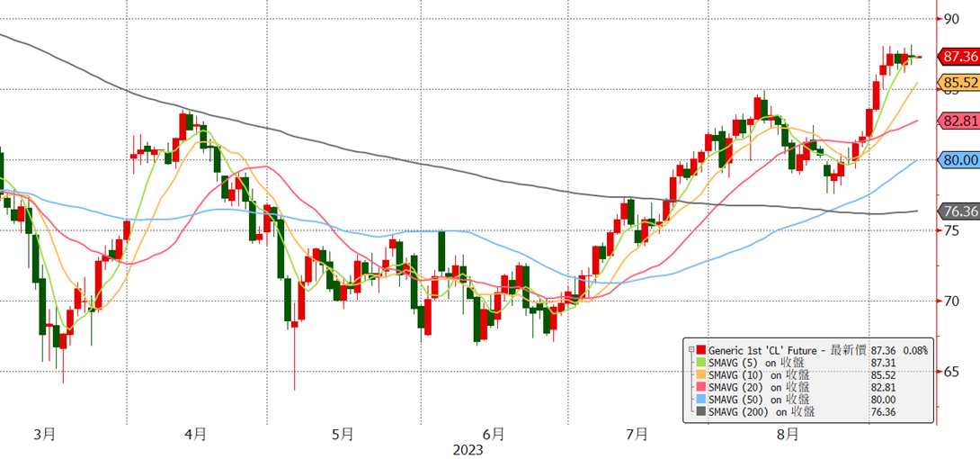
Task: Click the 2023 year label on time axis
Action: 468,450
